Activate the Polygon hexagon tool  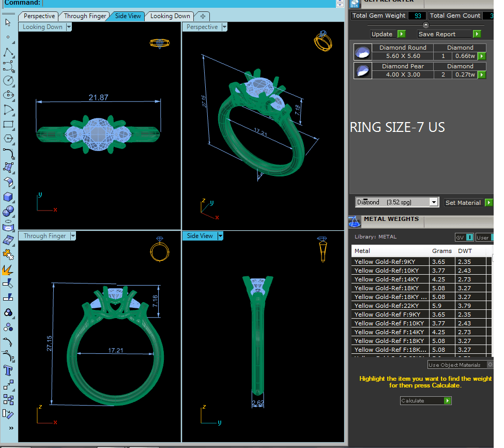[x=8, y=139]
